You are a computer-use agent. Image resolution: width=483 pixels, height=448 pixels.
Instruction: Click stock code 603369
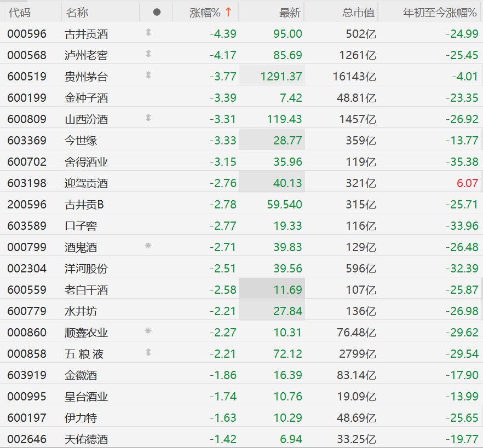27,140
